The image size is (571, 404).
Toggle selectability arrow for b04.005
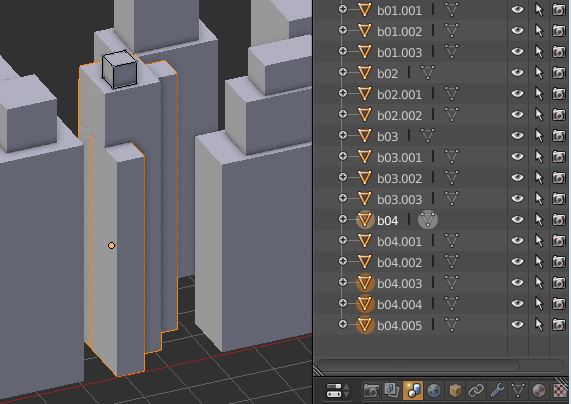click(539, 325)
